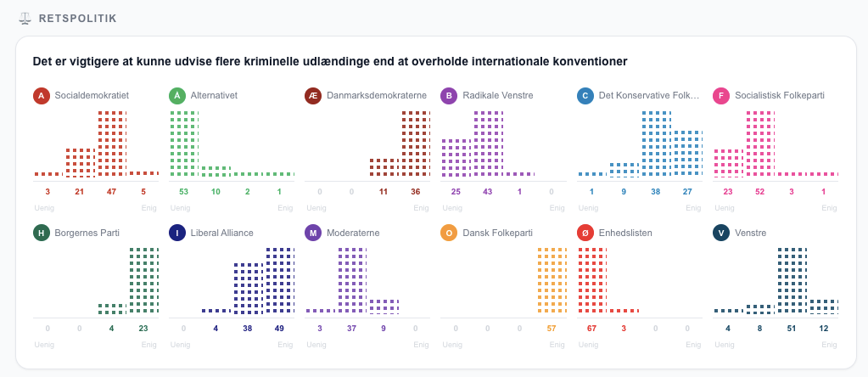868x377 pixels.
Task: Click the value 52 under Socialistisk Folkeparti
Action: (760, 192)
